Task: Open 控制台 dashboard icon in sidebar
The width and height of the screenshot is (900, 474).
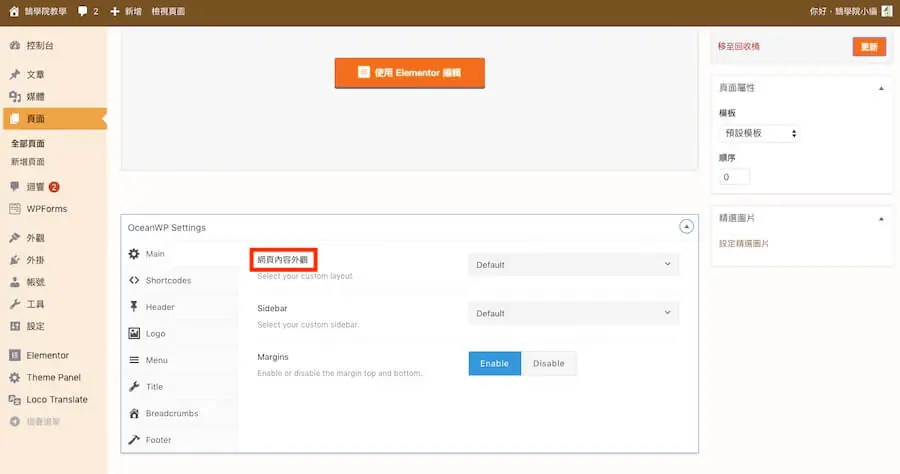Action: click(15, 45)
